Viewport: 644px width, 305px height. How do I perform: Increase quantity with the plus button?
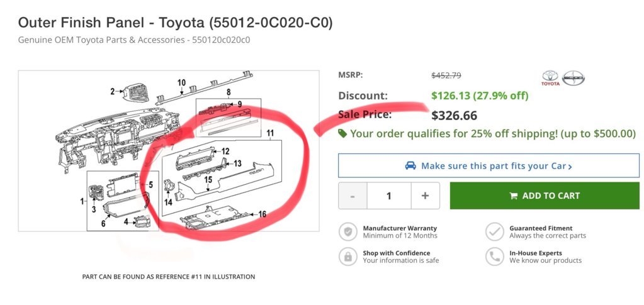pos(425,196)
